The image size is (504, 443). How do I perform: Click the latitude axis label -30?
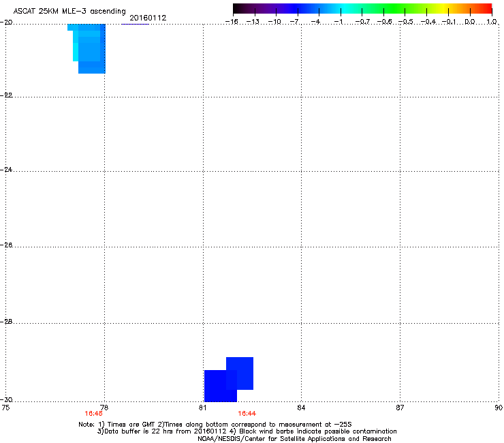pos(6,399)
